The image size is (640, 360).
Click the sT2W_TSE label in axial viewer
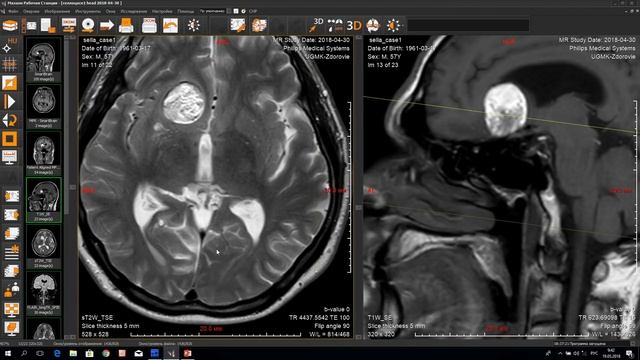click(97, 318)
